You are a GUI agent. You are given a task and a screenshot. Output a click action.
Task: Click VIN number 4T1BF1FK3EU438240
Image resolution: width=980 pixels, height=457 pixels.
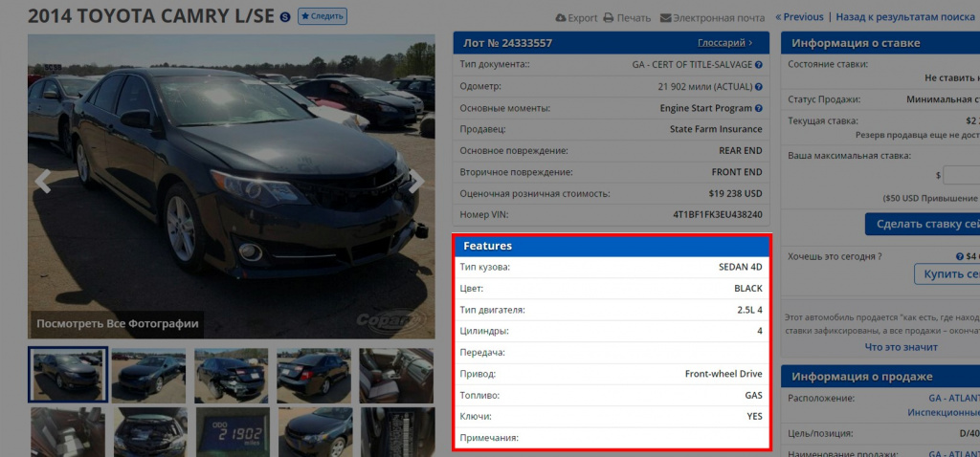[718, 215]
